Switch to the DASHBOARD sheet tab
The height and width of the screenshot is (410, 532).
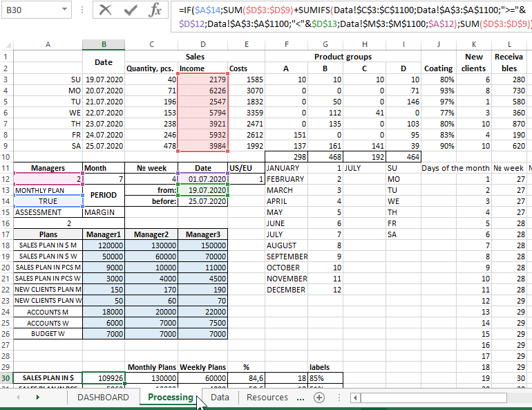103,398
